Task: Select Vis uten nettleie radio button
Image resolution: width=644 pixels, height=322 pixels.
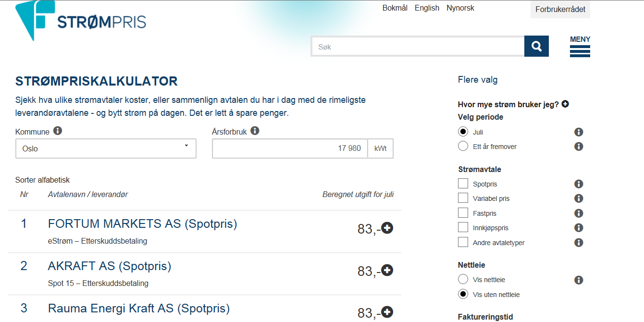Action: (x=463, y=294)
